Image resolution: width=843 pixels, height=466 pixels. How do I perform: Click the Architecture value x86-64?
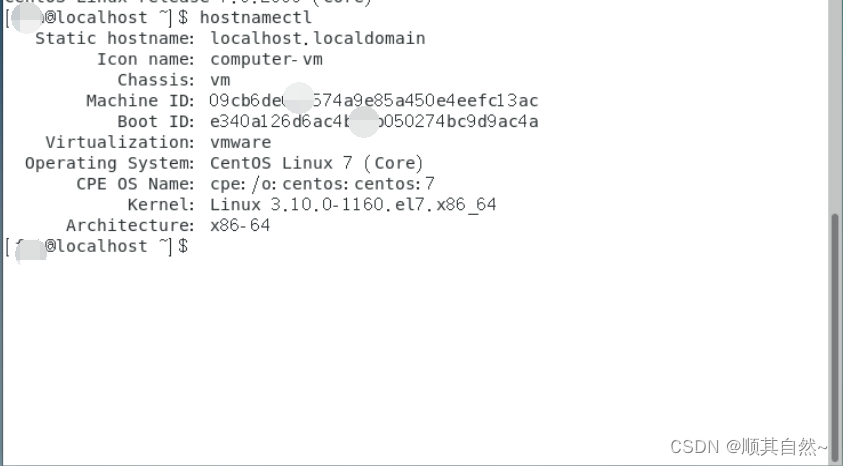pos(240,226)
